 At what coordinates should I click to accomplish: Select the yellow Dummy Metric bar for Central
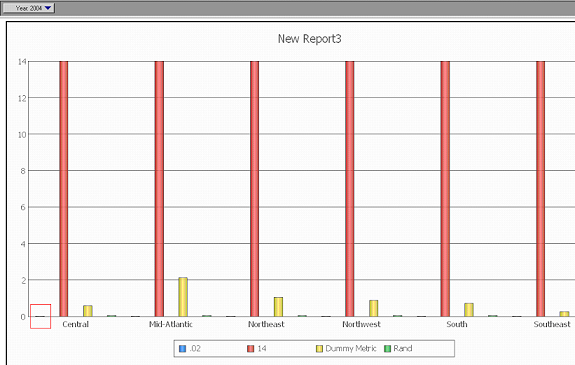tap(88, 311)
